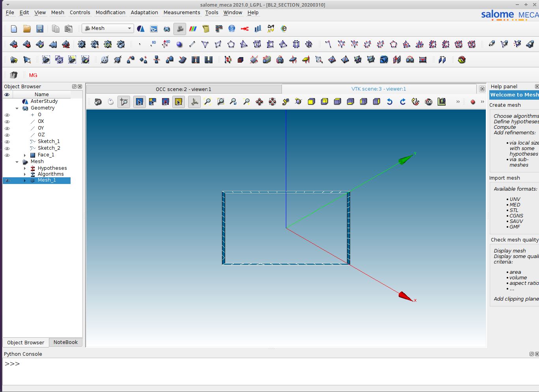Open the title bar window menu arrow

coord(7,5)
